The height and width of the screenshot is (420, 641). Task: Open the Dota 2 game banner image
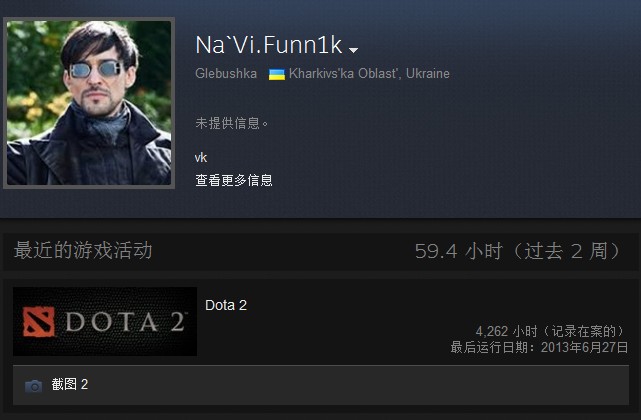pos(105,321)
